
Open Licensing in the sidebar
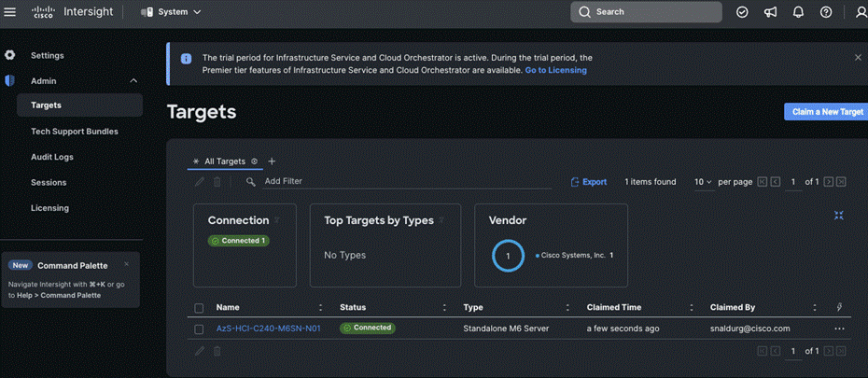pyautogui.click(x=49, y=208)
